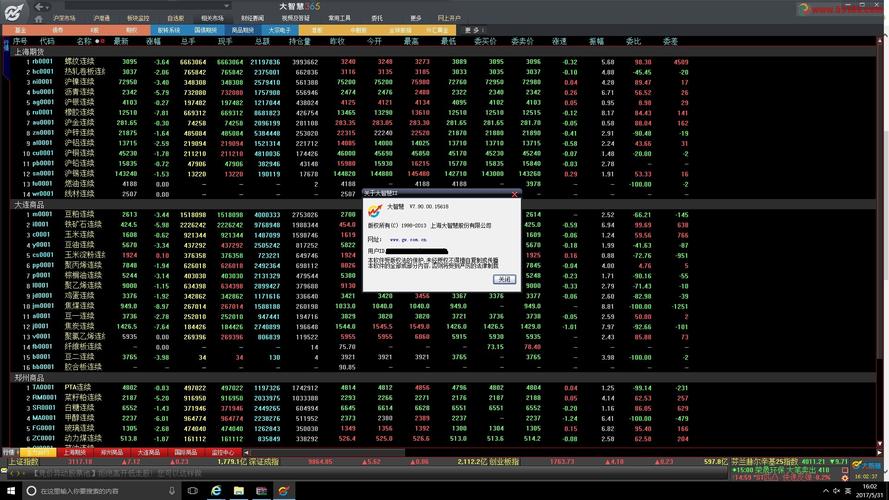Open the www.gw.com.cn website link
This screenshot has width=889, height=500.
tap(410, 240)
